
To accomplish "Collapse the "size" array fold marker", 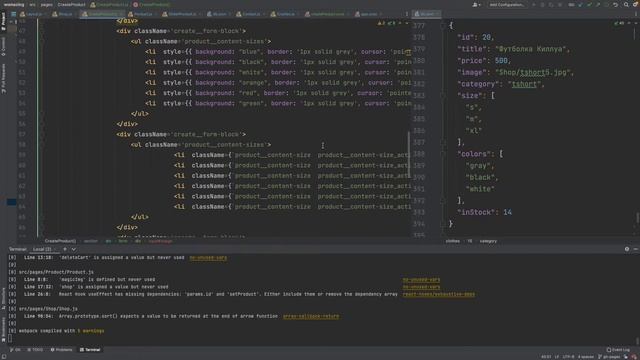I will point(443,96).
